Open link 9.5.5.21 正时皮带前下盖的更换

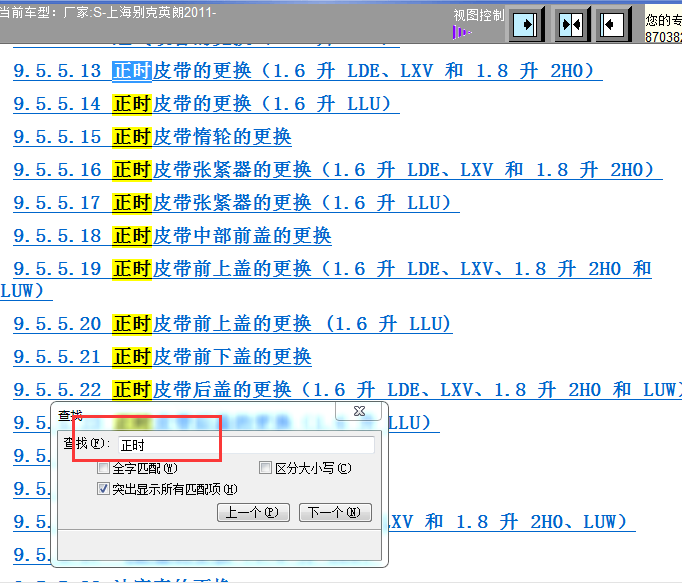[162, 357]
